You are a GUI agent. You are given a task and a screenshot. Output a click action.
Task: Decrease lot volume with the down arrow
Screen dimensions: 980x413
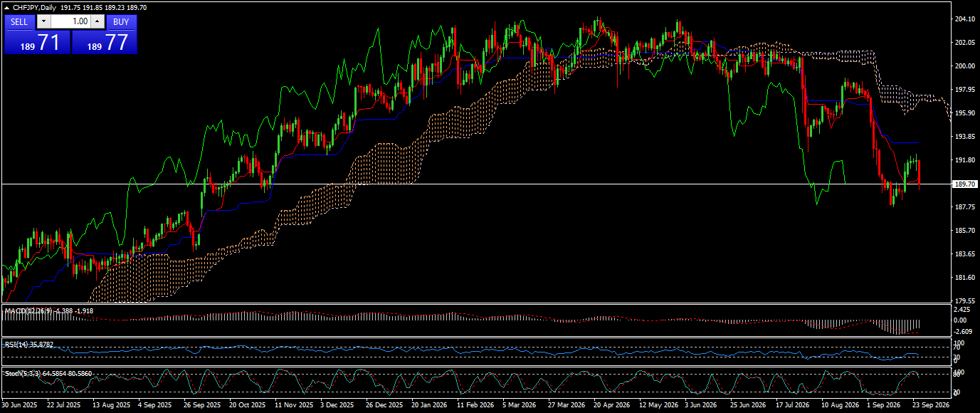pyautogui.click(x=43, y=21)
